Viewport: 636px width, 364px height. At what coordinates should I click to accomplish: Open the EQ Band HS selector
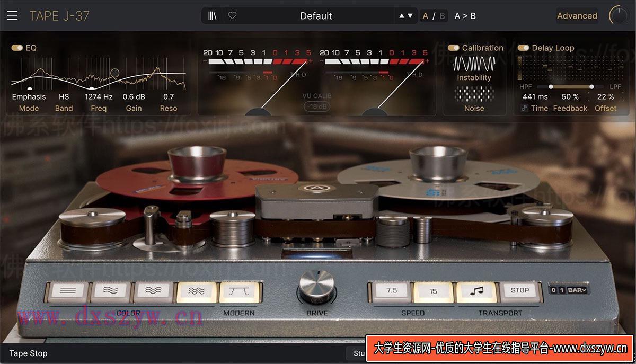pos(64,97)
